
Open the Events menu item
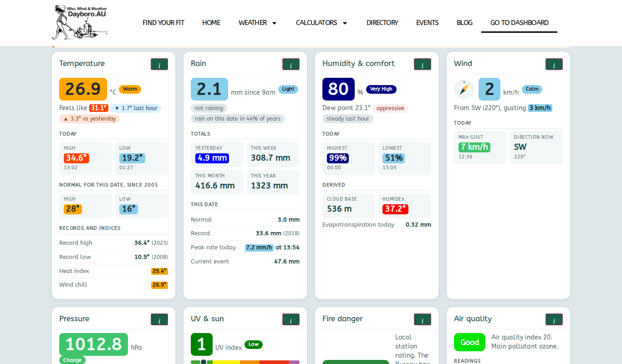428,23
